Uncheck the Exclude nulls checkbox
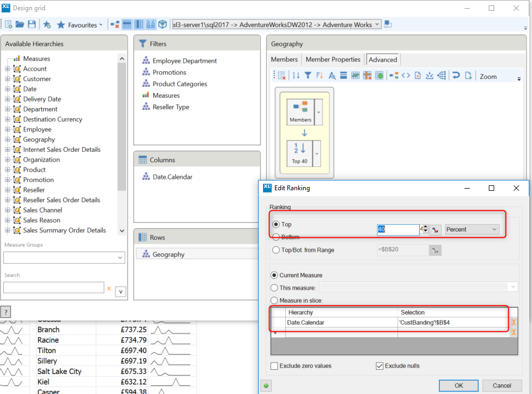This screenshot has height=394, width=532. (x=379, y=366)
